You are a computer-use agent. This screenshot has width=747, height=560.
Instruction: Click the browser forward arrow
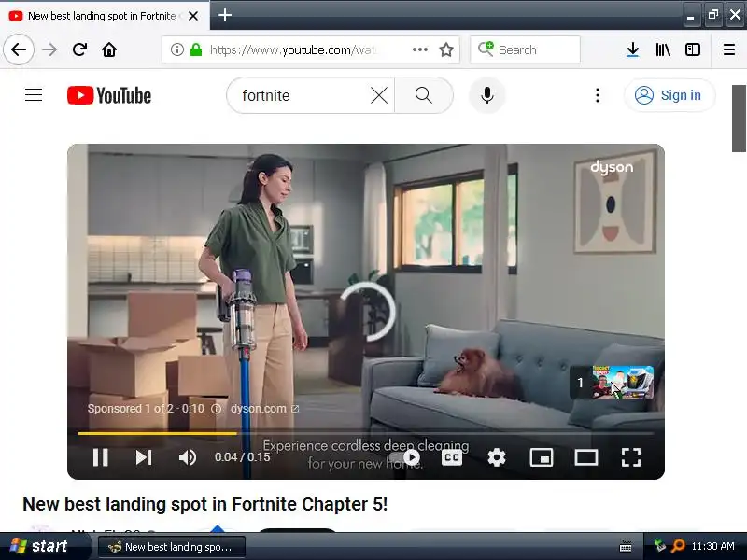(x=49, y=49)
